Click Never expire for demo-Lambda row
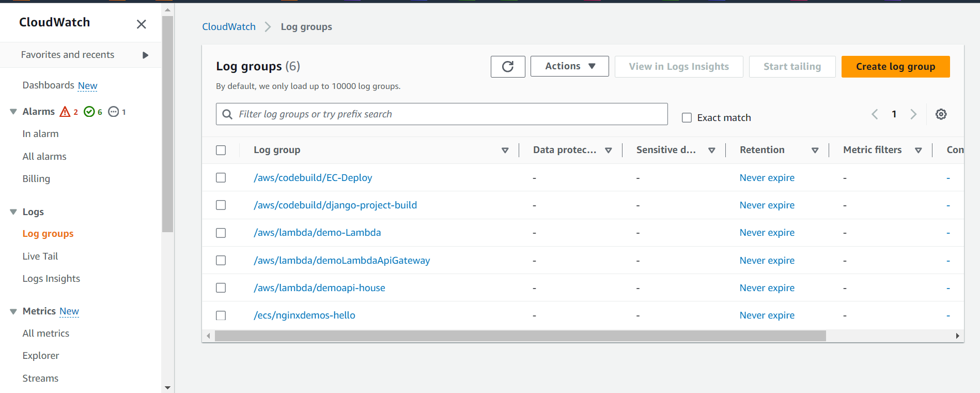Viewport: 980px width, 393px height. coord(767,233)
